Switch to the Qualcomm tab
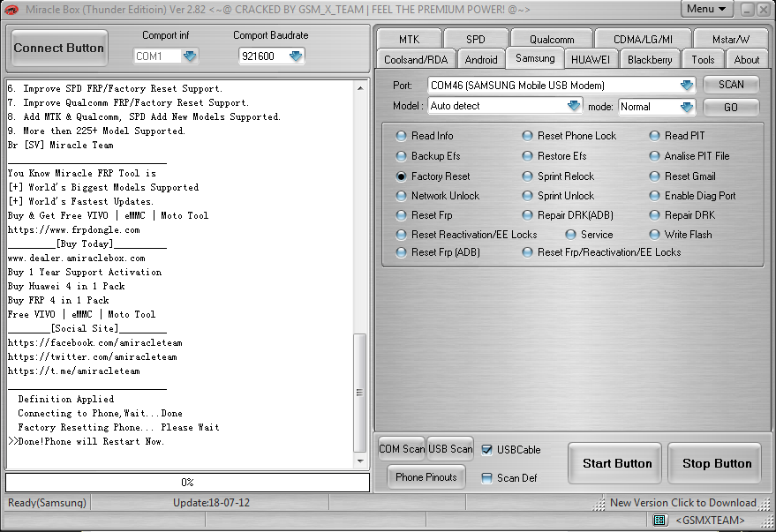Image resolution: width=776 pixels, height=532 pixels. 552,39
